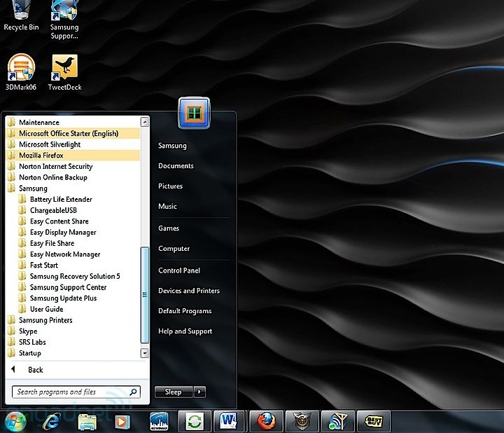Open Devices and Printers
This screenshot has width=504, height=433.
pyautogui.click(x=189, y=291)
